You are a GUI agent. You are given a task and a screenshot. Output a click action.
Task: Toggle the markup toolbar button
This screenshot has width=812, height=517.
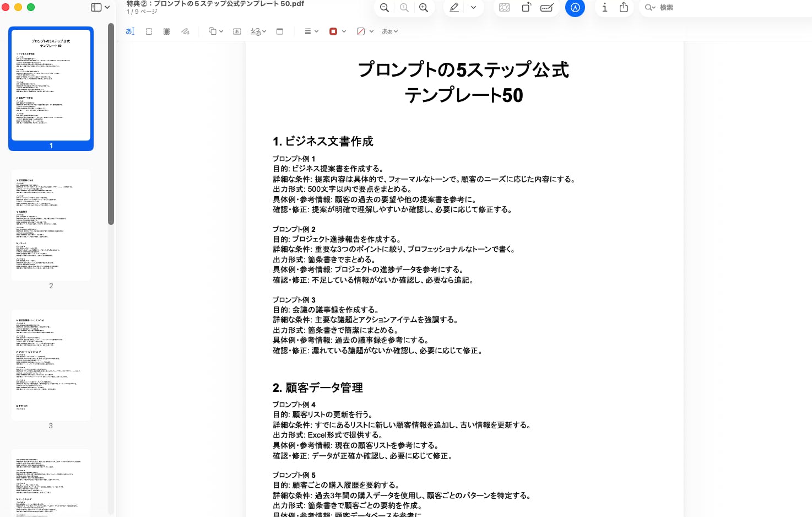point(575,8)
